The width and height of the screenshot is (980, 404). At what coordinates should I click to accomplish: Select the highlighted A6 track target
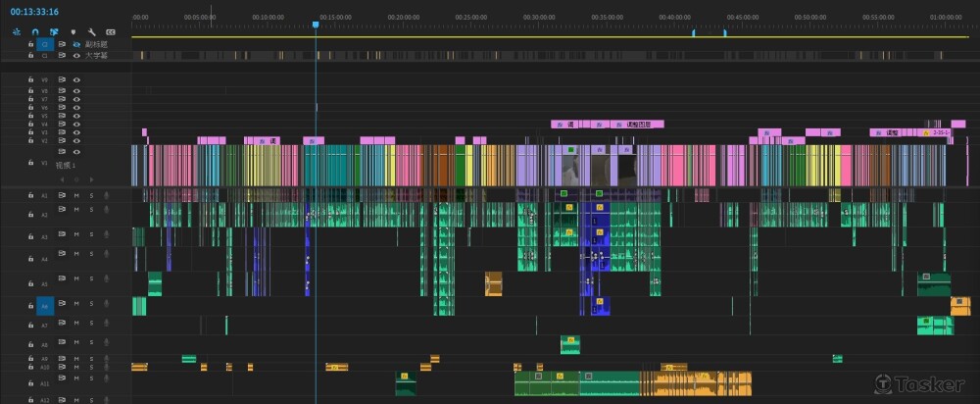click(x=44, y=305)
